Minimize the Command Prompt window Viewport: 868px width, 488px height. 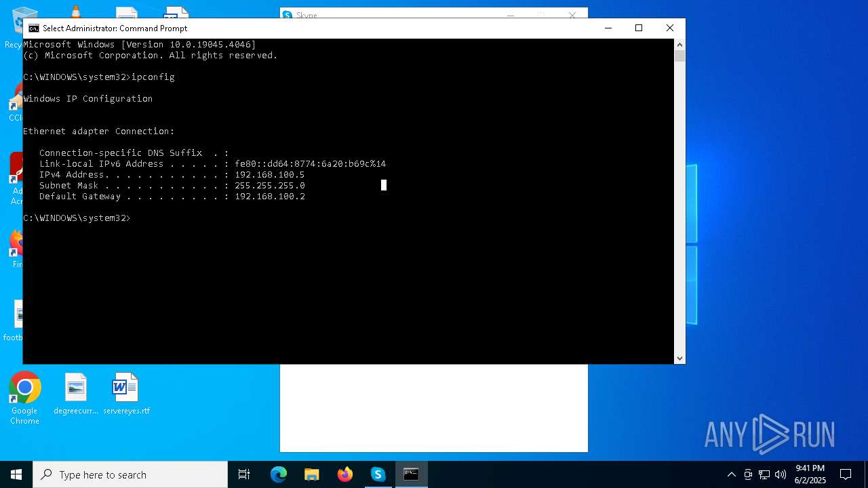click(608, 28)
